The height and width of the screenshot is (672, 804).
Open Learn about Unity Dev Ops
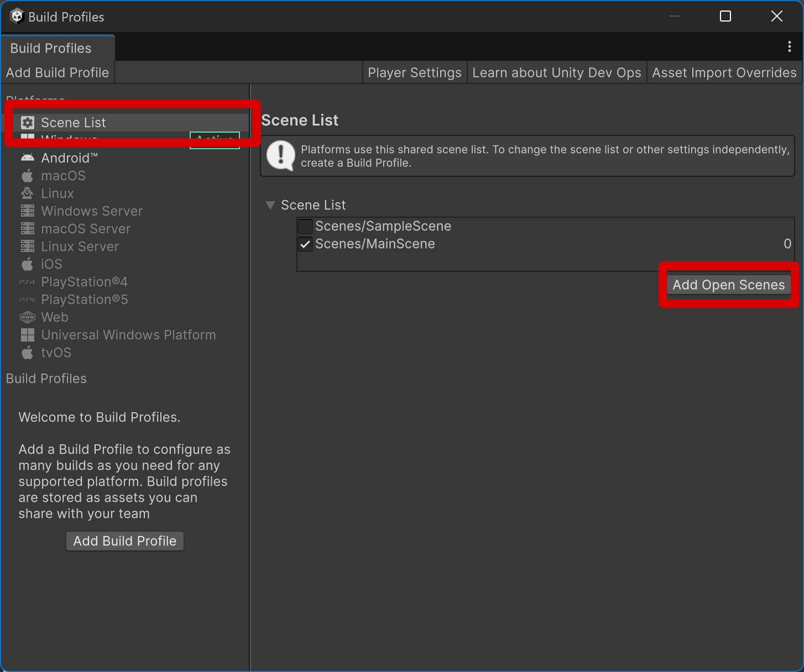click(x=557, y=72)
